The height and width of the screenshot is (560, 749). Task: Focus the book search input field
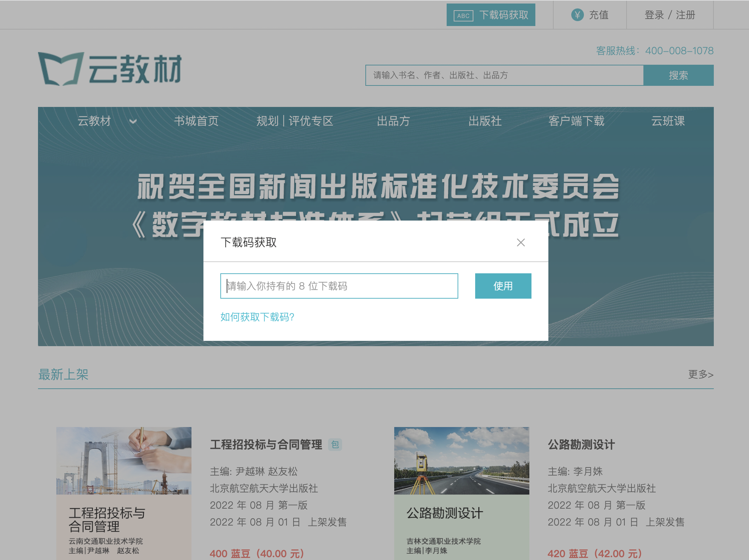pos(504,75)
